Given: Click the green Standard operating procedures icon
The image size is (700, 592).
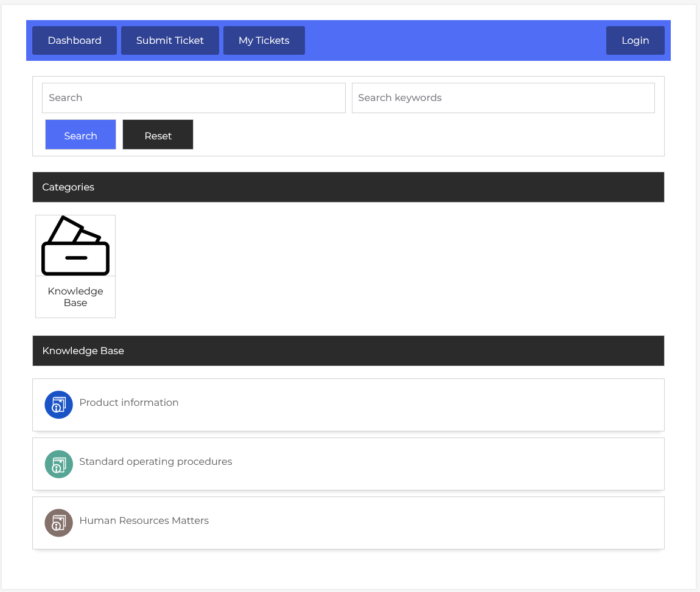Looking at the screenshot, I should pyautogui.click(x=58, y=464).
